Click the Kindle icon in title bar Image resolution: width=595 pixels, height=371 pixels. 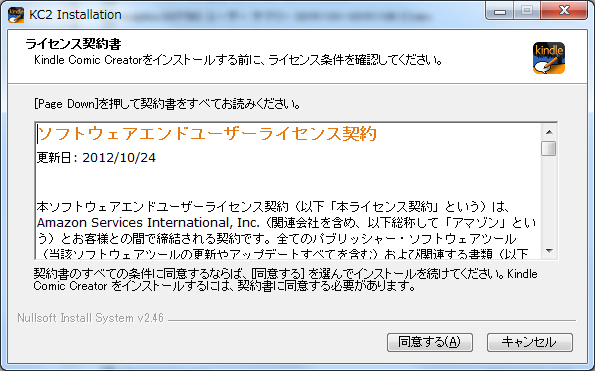pos(16,15)
